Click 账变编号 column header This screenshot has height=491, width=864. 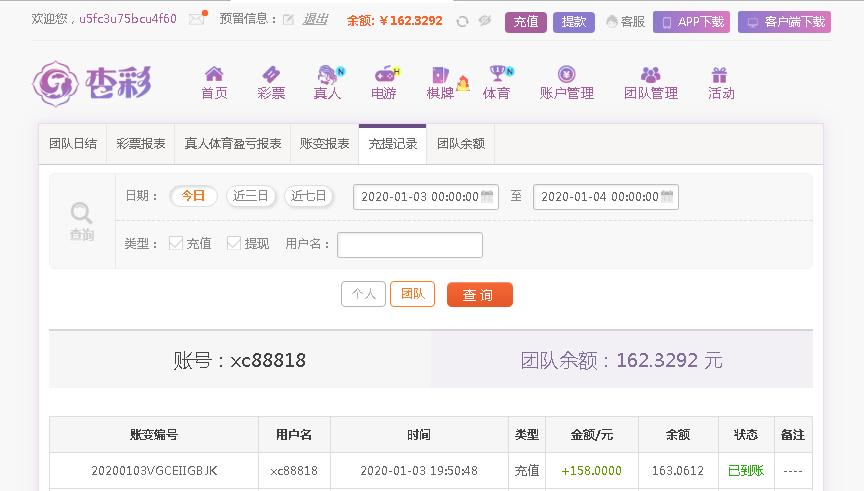click(154, 435)
